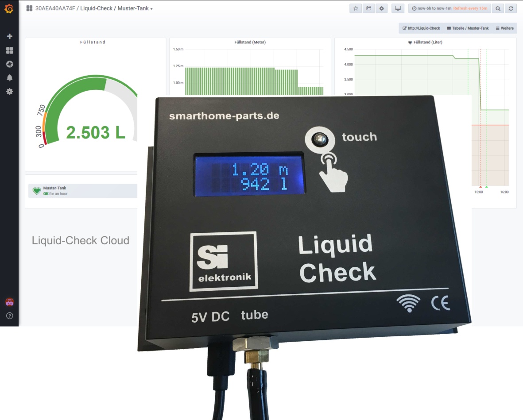Screen dimensions: 523x420
Task: Open the Alerting bell icon in sidebar
Action: (10, 77)
